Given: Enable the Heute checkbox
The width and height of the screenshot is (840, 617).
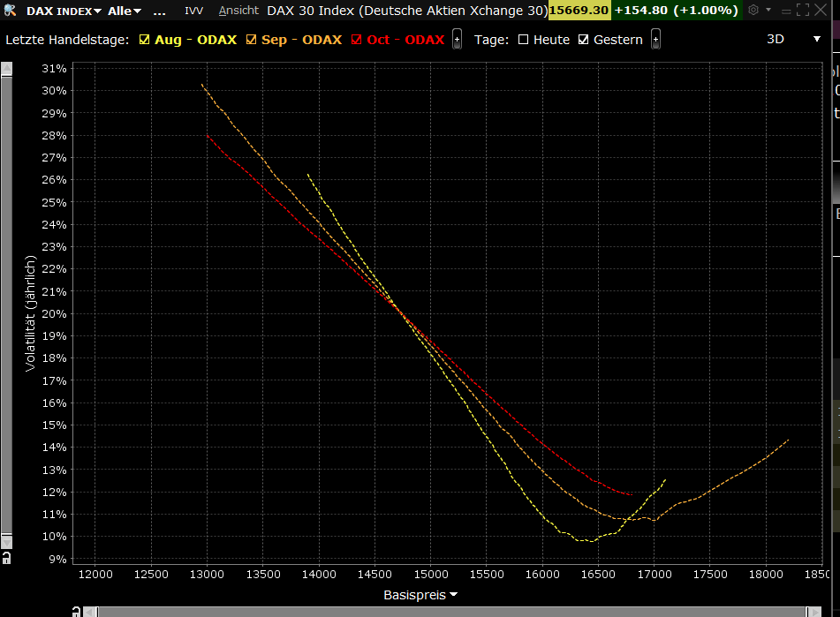Looking at the screenshot, I should (523, 40).
